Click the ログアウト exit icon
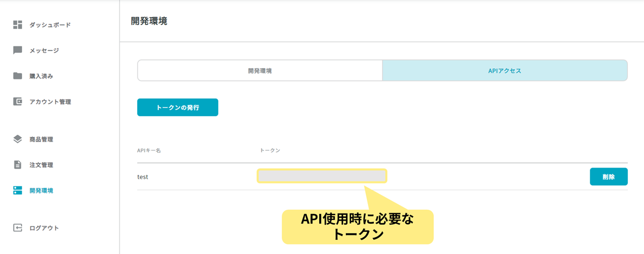This screenshot has width=644, height=254. point(17,228)
